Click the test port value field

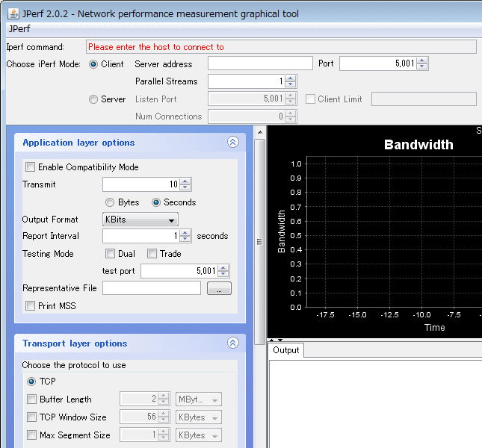pyautogui.click(x=179, y=271)
